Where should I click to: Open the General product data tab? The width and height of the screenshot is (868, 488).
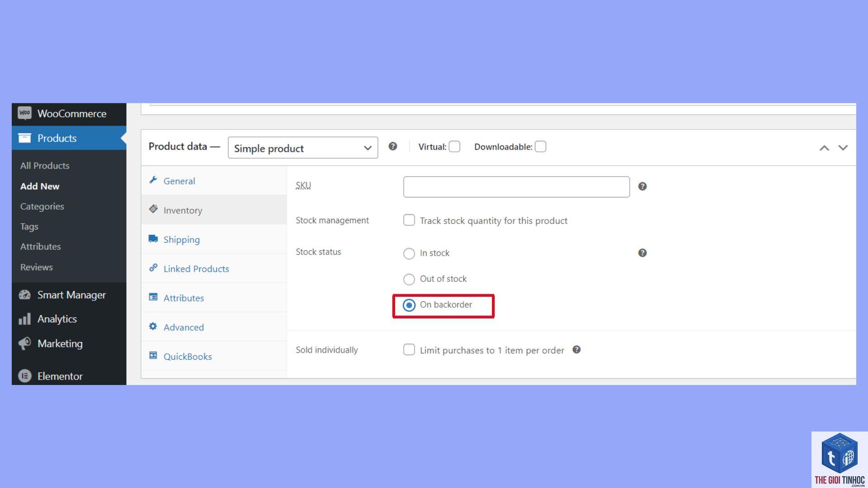pyautogui.click(x=214, y=181)
